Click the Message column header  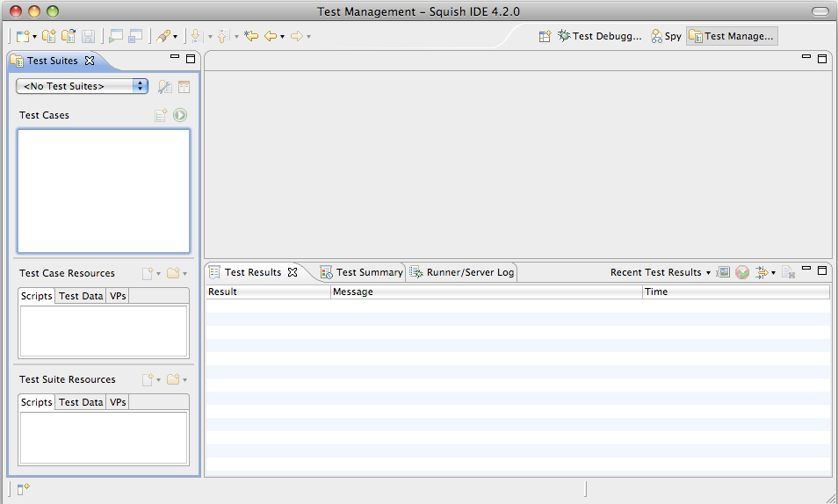point(487,292)
